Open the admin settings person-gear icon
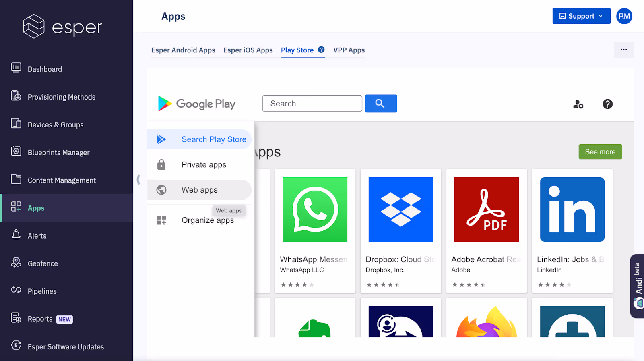Viewport: 644px width, 361px height. 578,104
